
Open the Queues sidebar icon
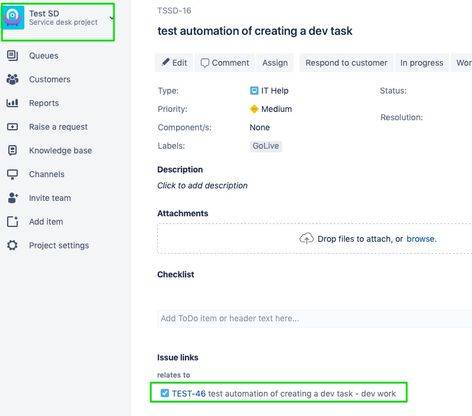(x=12, y=56)
